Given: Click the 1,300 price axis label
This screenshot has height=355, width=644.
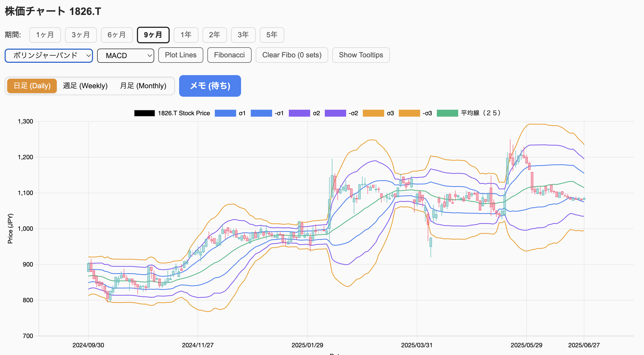Looking at the screenshot, I should point(25,121).
